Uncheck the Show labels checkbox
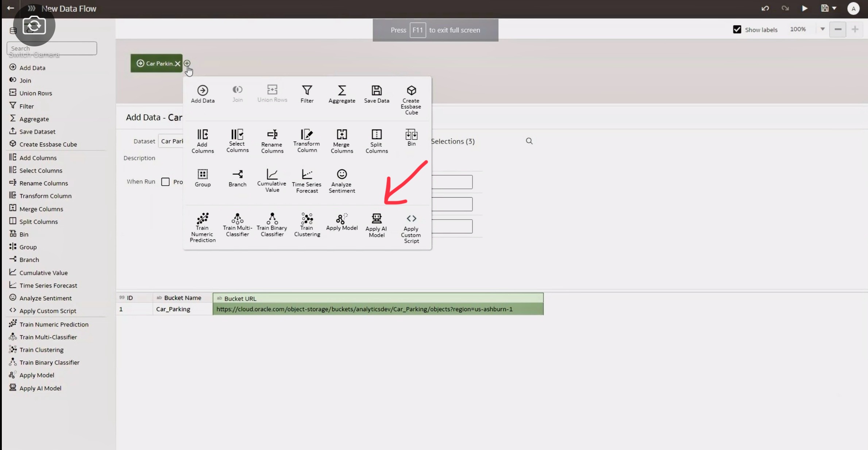This screenshot has width=868, height=450. (x=737, y=30)
